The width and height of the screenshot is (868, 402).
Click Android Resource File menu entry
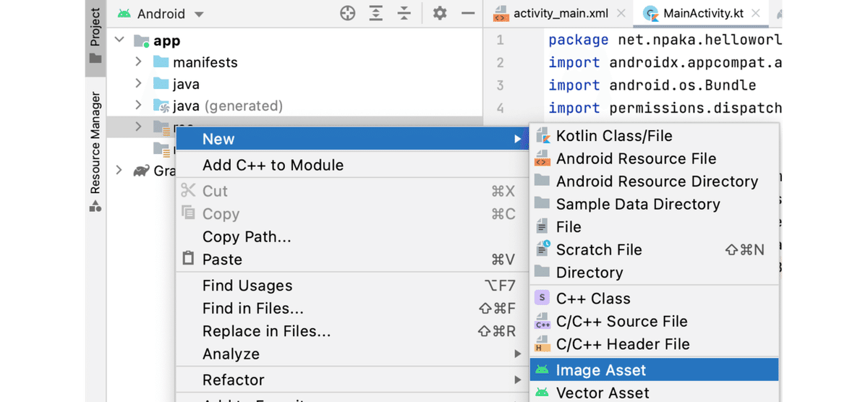coord(636,158)
